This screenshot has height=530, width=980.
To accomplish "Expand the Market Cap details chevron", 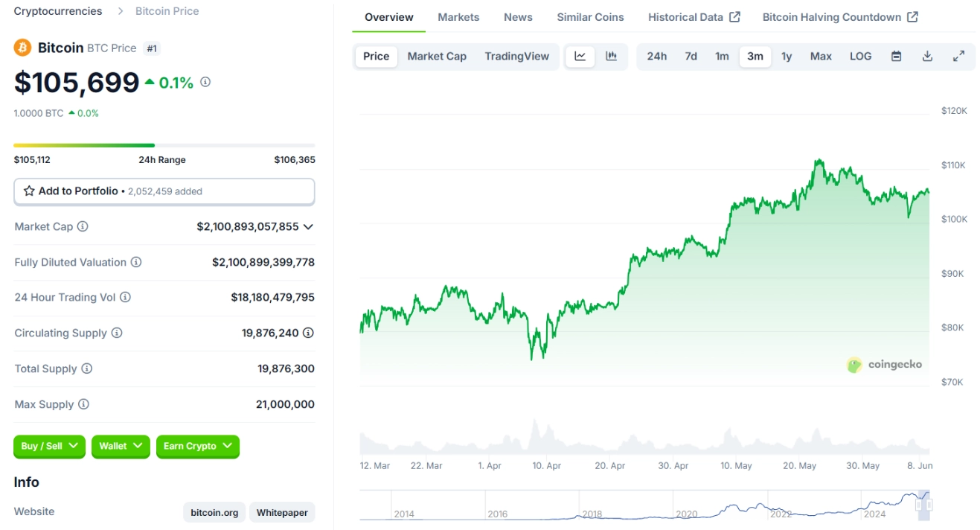I will click(308, 226).
